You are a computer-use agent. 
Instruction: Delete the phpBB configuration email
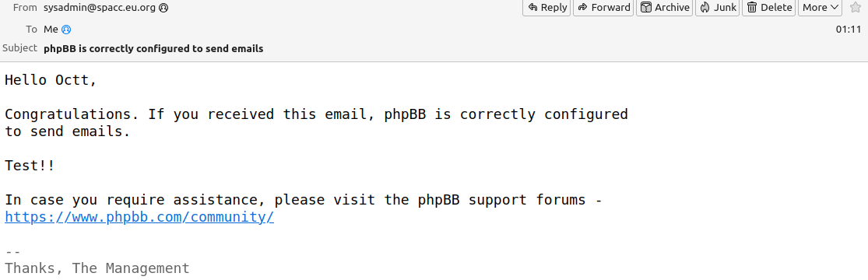click(769, 7)
